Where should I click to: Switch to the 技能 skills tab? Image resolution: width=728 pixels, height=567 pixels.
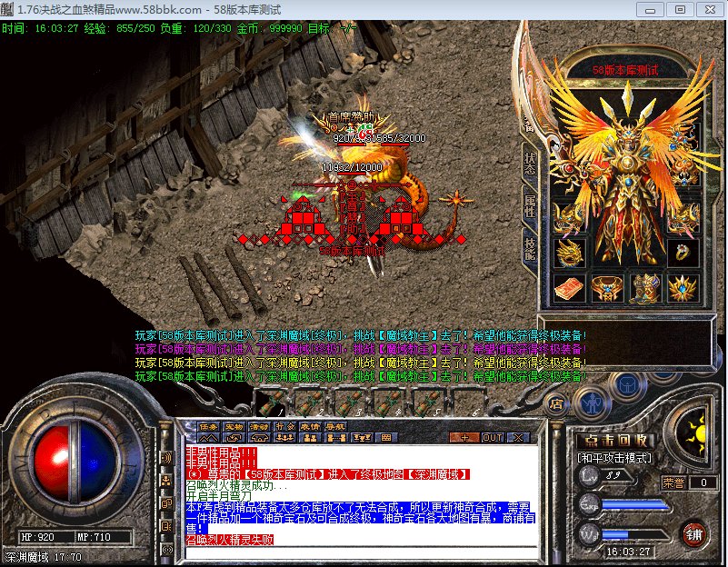530,249
